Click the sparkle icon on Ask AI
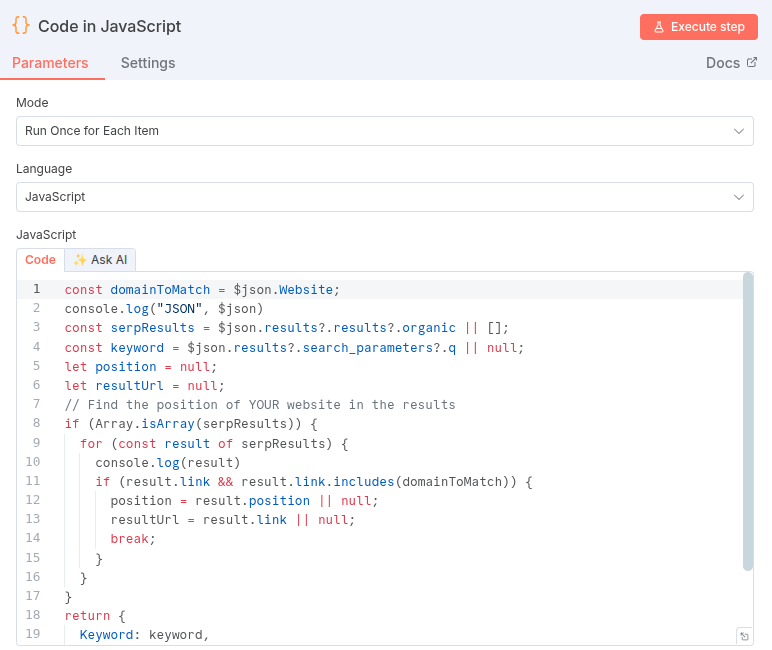Image resolution: width=772 pixels, height=650 pixels. pyautogui.click(x=80, y=260)
